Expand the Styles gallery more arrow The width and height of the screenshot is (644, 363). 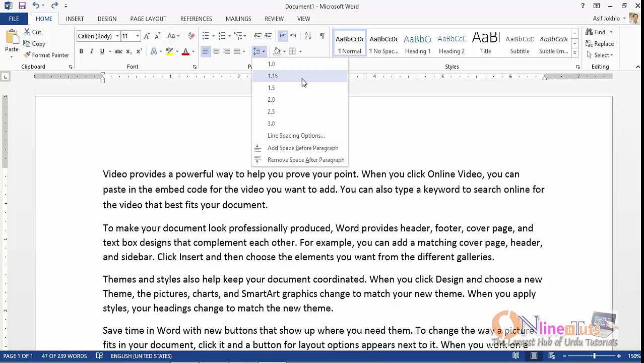click(574, 53)
